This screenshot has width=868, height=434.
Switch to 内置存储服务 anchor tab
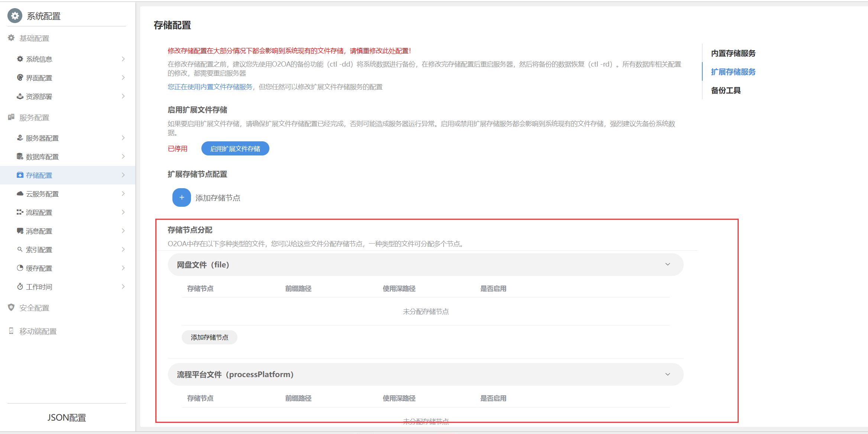[733, 53]
